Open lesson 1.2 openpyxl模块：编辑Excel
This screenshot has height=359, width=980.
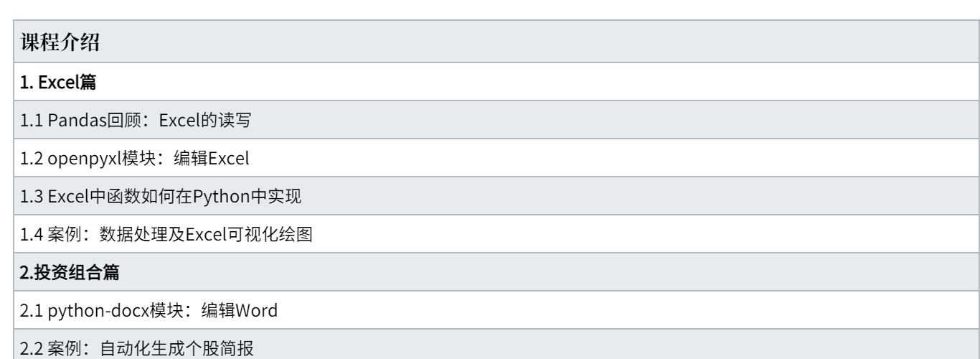(x=490, y=159)
